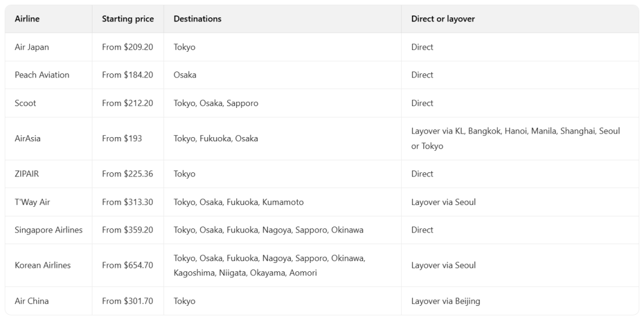Select the Air Japan airline cell
Screen dimensions: 644x319
pyautogui.click(x=32, y=47)
